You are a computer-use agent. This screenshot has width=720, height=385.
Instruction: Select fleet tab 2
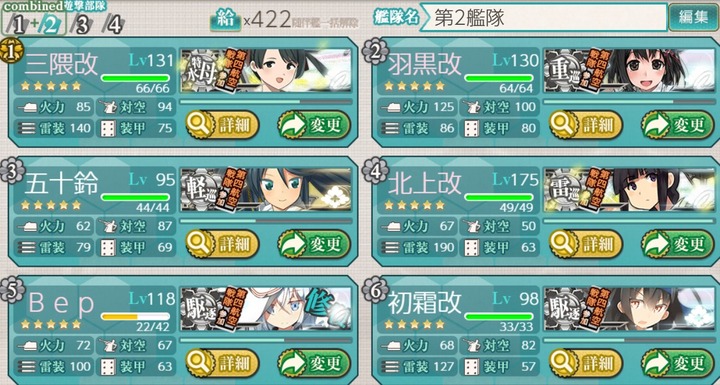click(x=49, y=25)
